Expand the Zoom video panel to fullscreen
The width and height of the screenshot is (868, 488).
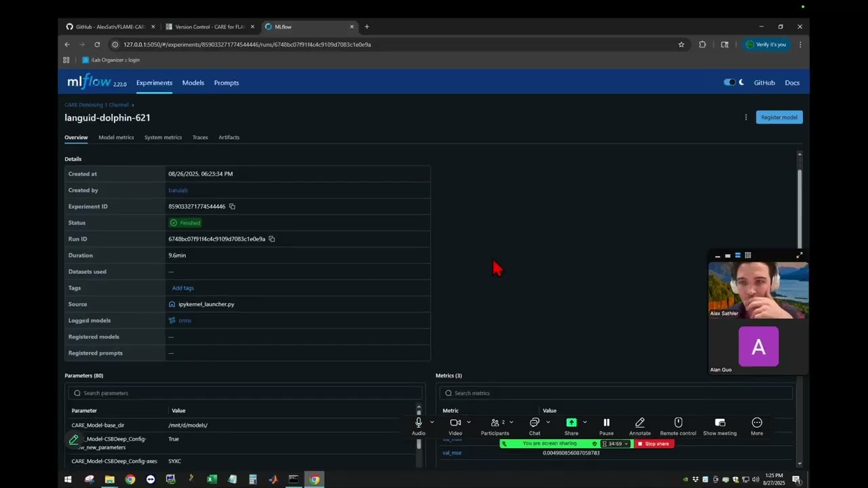tap(800, 256)
